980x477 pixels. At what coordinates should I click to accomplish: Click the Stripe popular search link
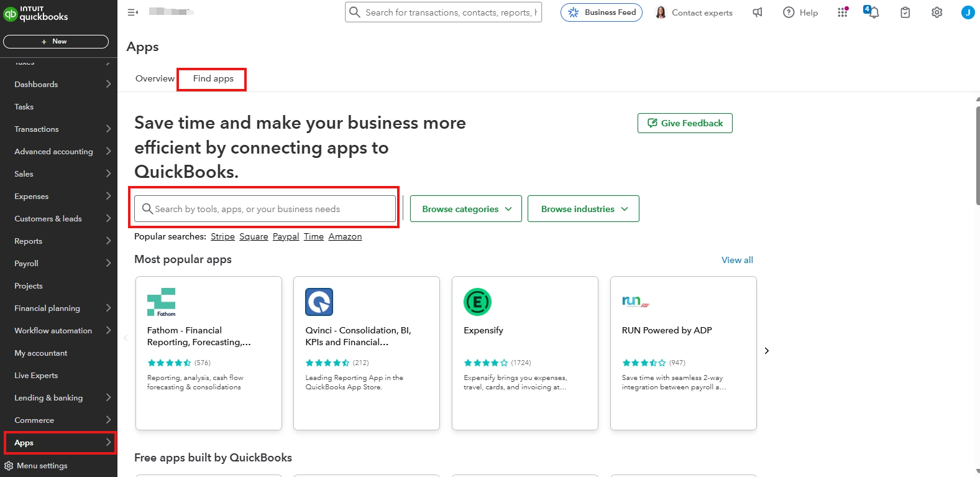tap(222, 236)
